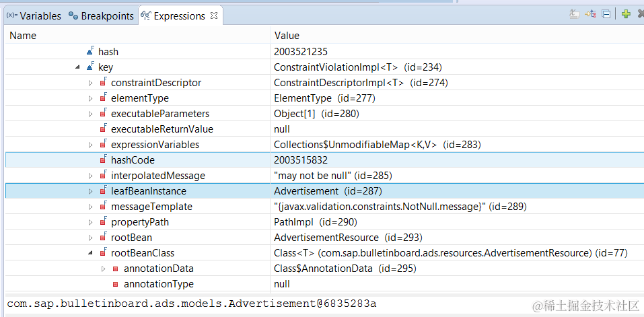The image size is (644, 317).
Task: Click the Breakpoints tab icon
Action: [73, 15]
